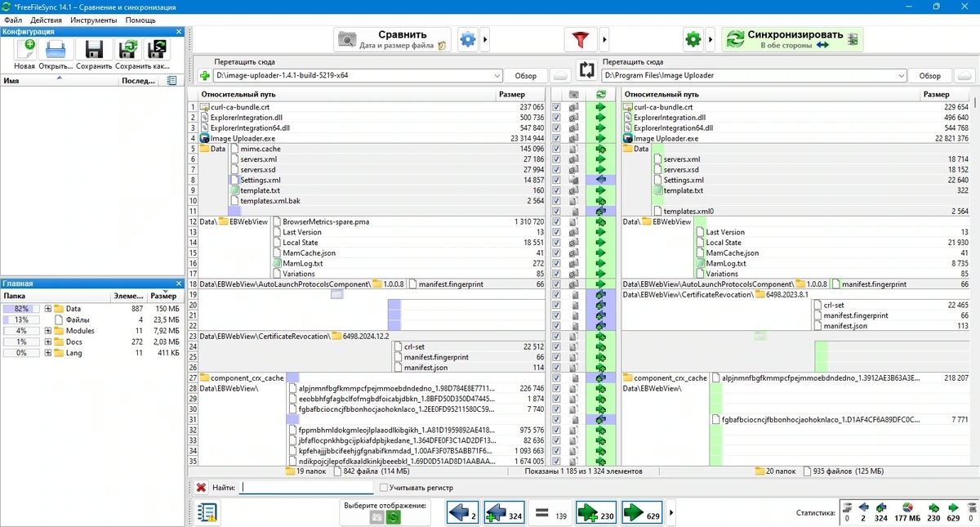Save as batch job terminal icon
The height and width of the screenshot is (527, 980).
156,49
